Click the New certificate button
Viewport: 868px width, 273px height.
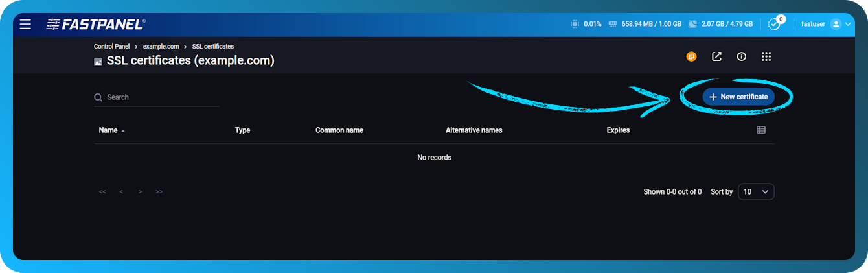[x=738, y=97]
